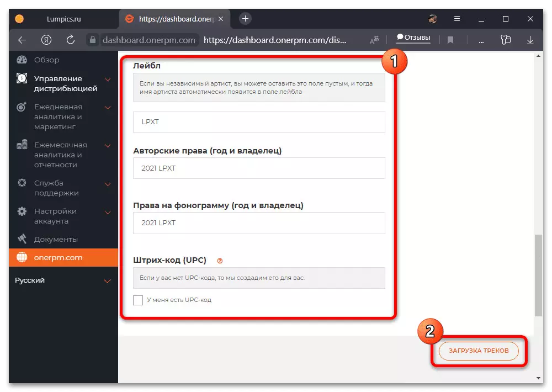
Task: Reload the page with the refresh icon
Action: tap(71, 39)
